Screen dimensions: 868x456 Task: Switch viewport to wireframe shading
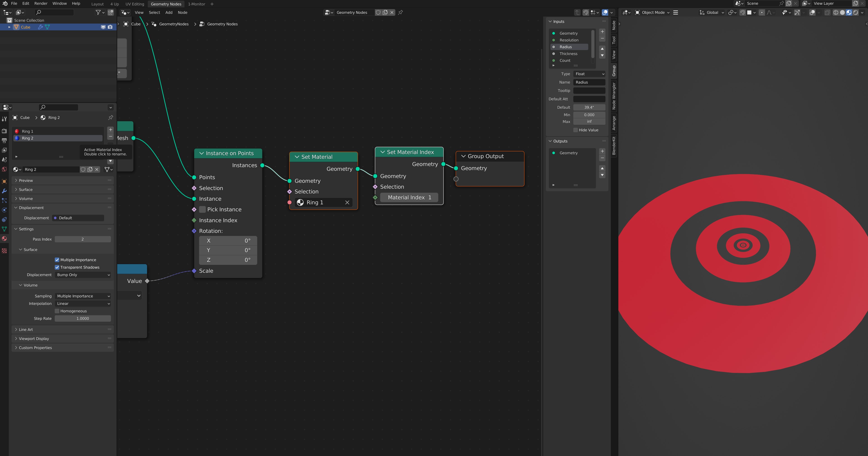836,12
